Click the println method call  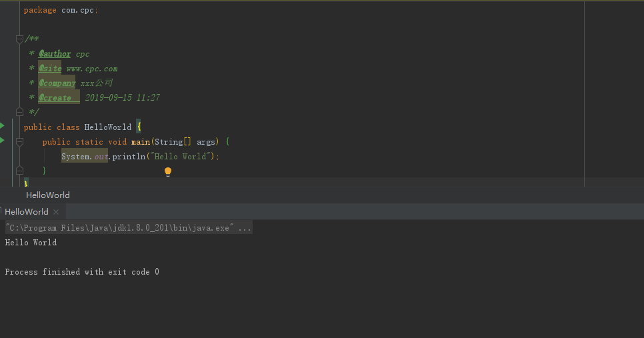(x=129, y=157)
